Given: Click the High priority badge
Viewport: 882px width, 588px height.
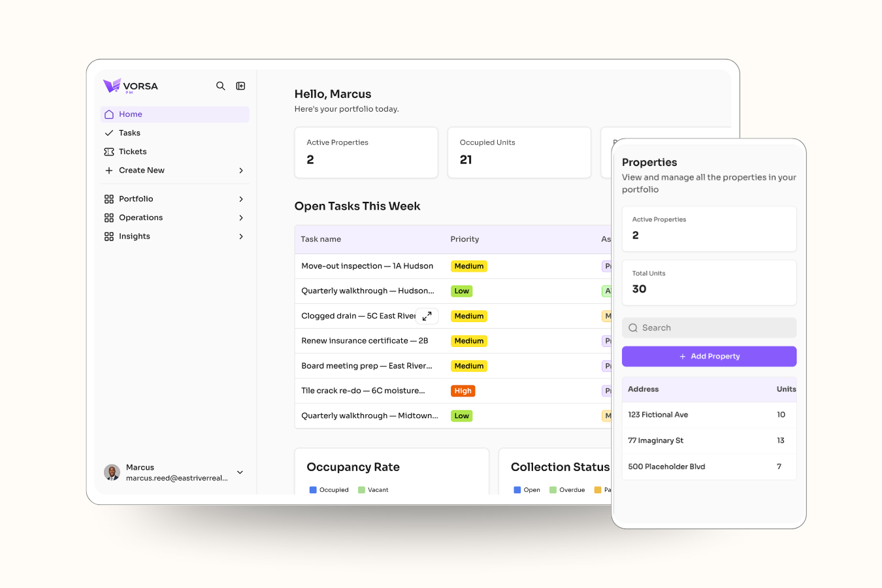Looking at the screenshot, I should tap(463, 391).
